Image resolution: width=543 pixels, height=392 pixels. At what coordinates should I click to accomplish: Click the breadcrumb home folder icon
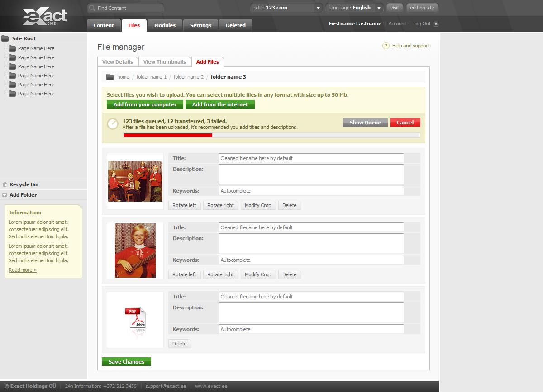[x=110, y=77]
